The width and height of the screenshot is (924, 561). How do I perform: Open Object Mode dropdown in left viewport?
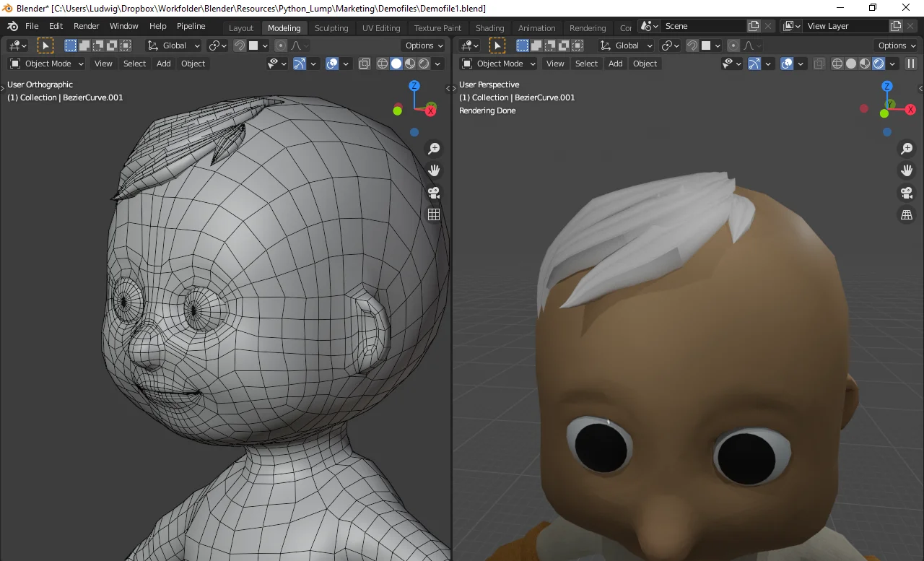tap(47, 64)
